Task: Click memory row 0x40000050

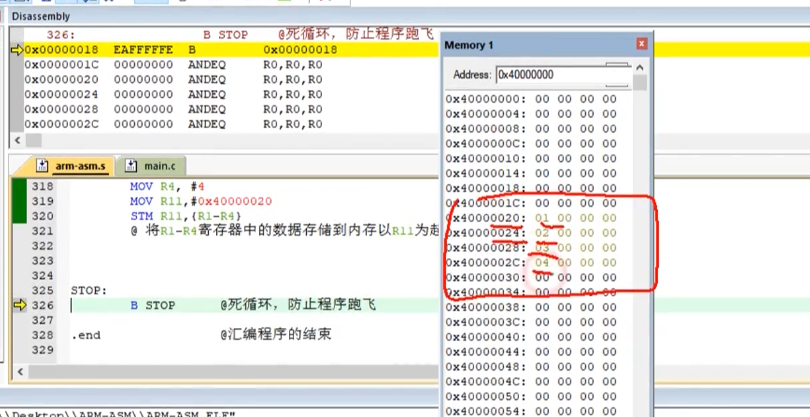Action: point(531,397)
